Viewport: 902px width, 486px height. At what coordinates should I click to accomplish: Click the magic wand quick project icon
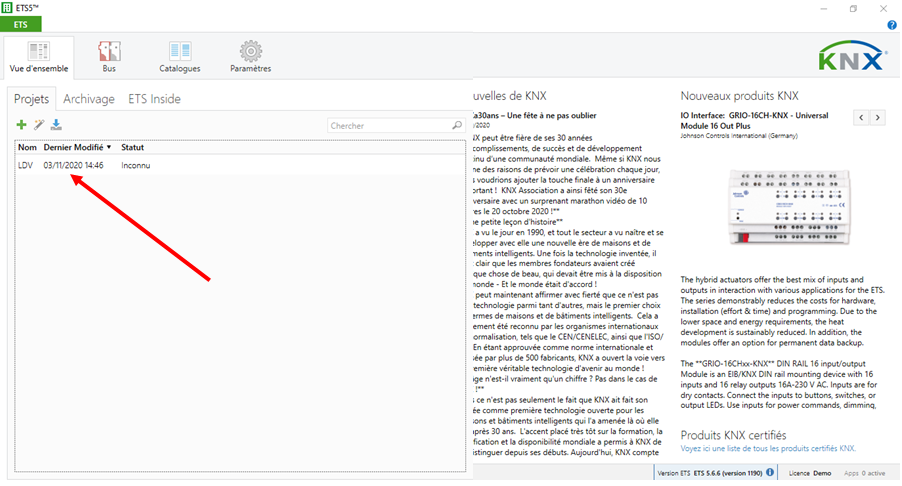[x=39, y=125]
